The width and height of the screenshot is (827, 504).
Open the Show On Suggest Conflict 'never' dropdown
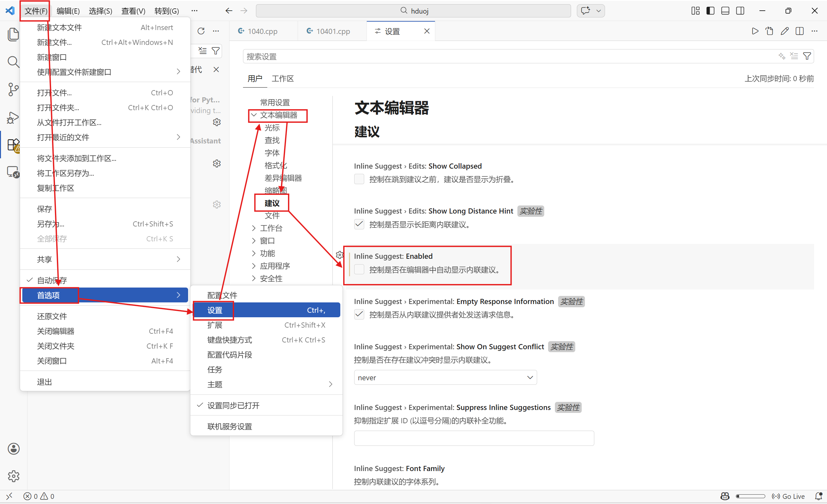pos(445,377)
